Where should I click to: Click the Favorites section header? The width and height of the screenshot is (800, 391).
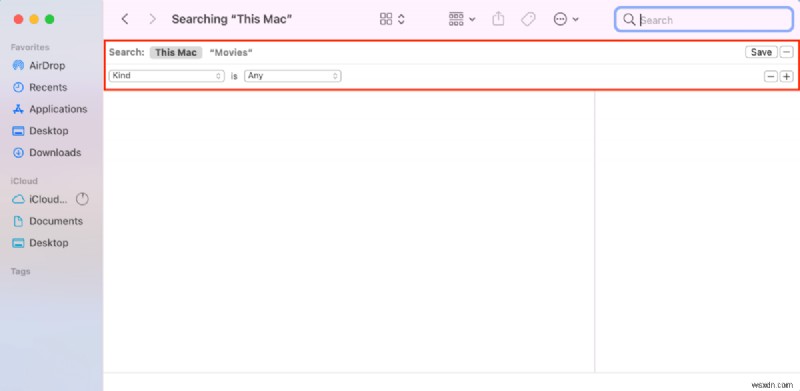[30, 47]
